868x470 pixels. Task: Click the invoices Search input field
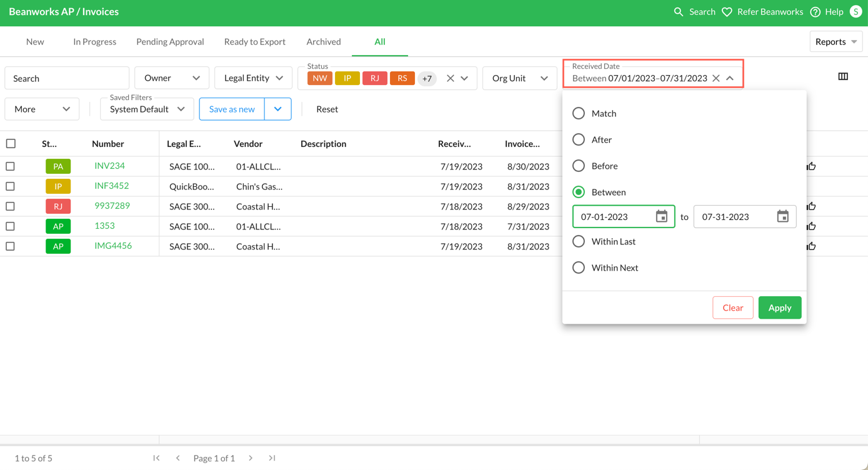[x=67, y=78]
